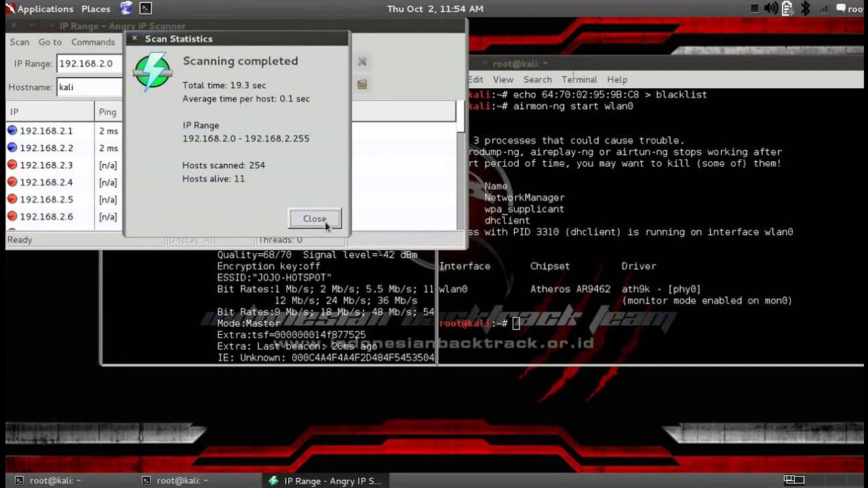
Task: Click the blue alive status dot for 192.168.2.1
Action: [12, 130]
